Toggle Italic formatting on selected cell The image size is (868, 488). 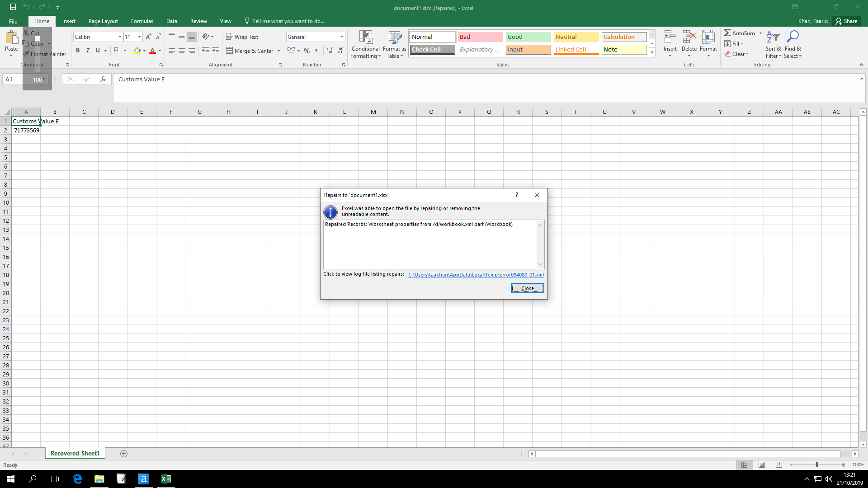[88, 50]
